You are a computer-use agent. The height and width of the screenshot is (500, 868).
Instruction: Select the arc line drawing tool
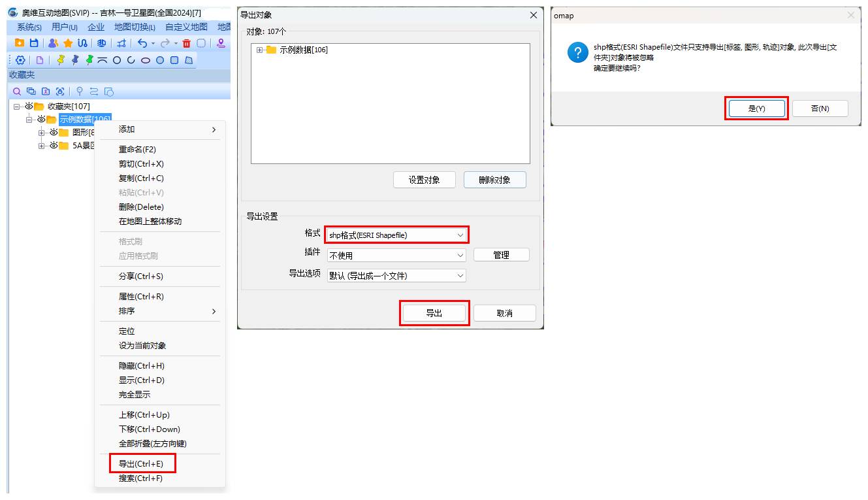coord(103,60)
